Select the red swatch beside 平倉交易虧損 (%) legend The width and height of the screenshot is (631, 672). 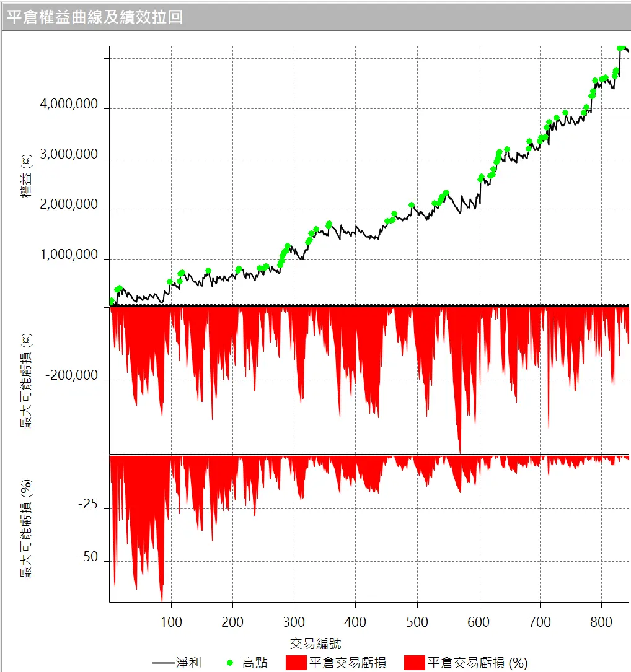click(x=414, y=663)
